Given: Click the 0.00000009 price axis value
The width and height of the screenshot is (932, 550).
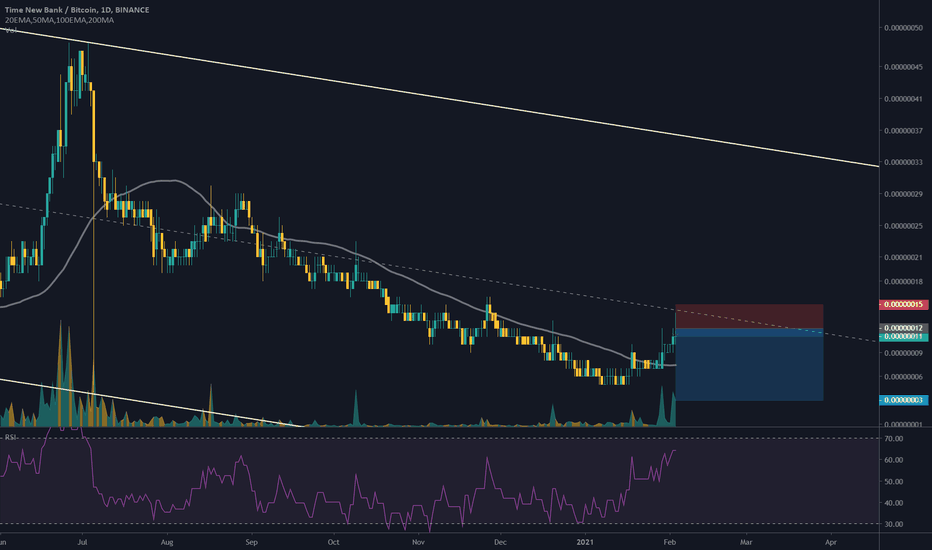Looking at the screenshot, I should pos(903,353).
